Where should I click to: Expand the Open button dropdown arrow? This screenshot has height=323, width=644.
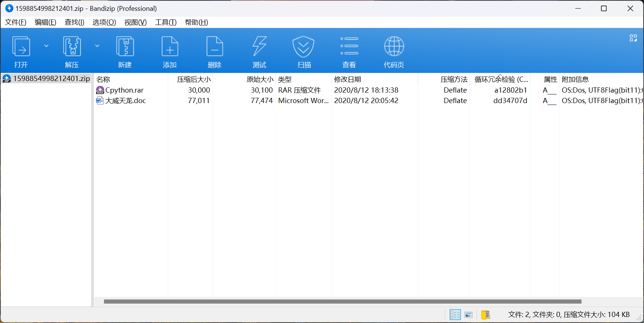pyautogui.click(x=46, y=46)
